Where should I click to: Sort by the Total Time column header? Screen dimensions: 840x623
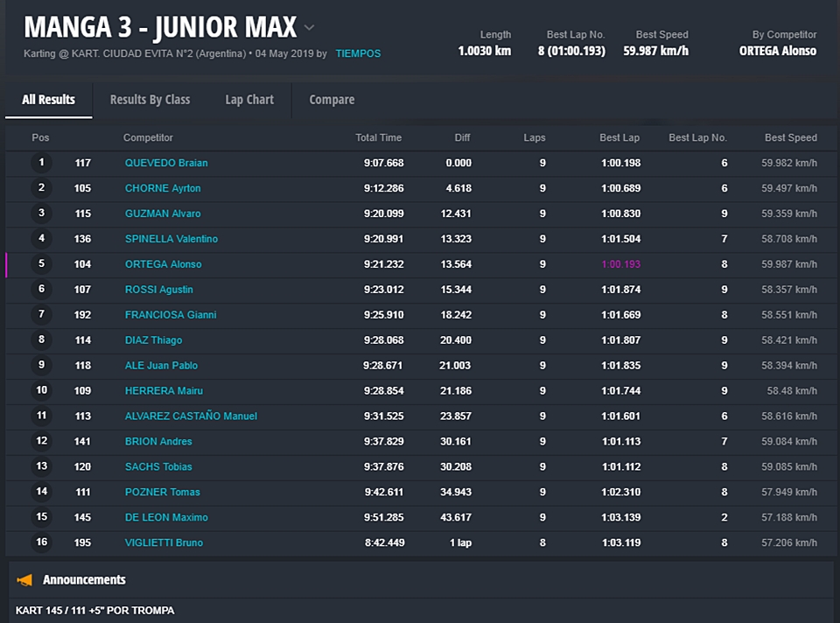tap(378, 137)
